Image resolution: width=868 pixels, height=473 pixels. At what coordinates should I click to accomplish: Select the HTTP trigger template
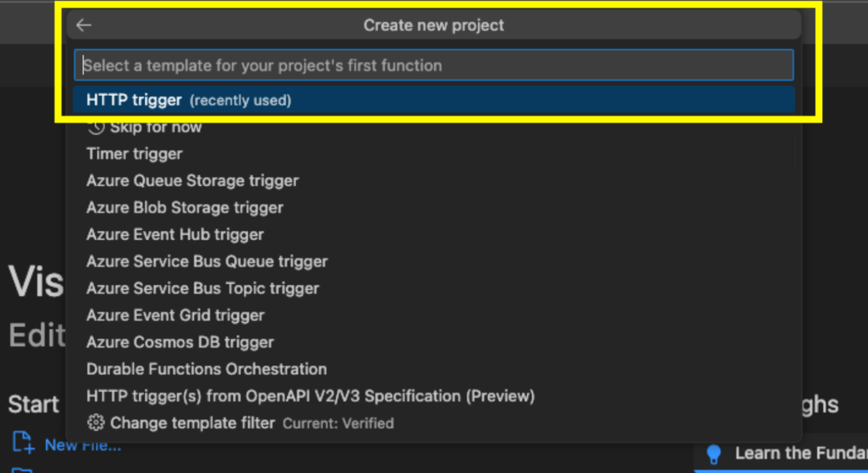pos(433,100)
